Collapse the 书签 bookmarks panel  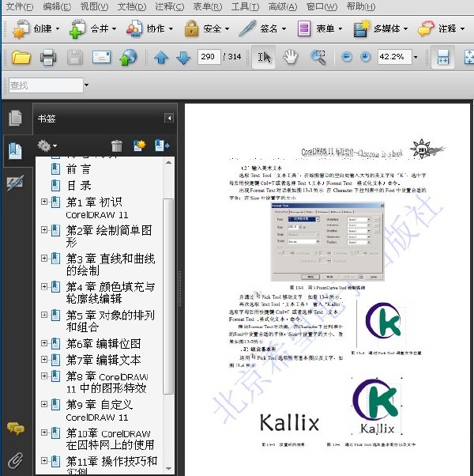[169, 118]
